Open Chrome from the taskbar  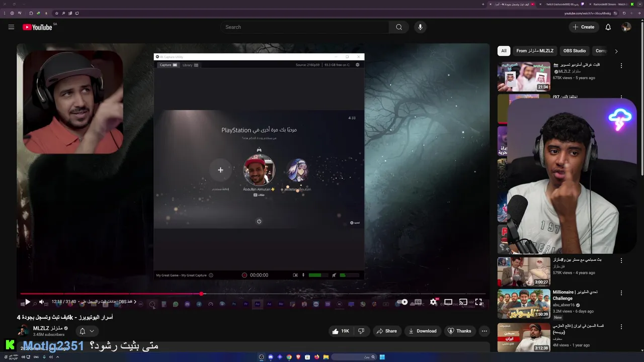coord(289,357)
